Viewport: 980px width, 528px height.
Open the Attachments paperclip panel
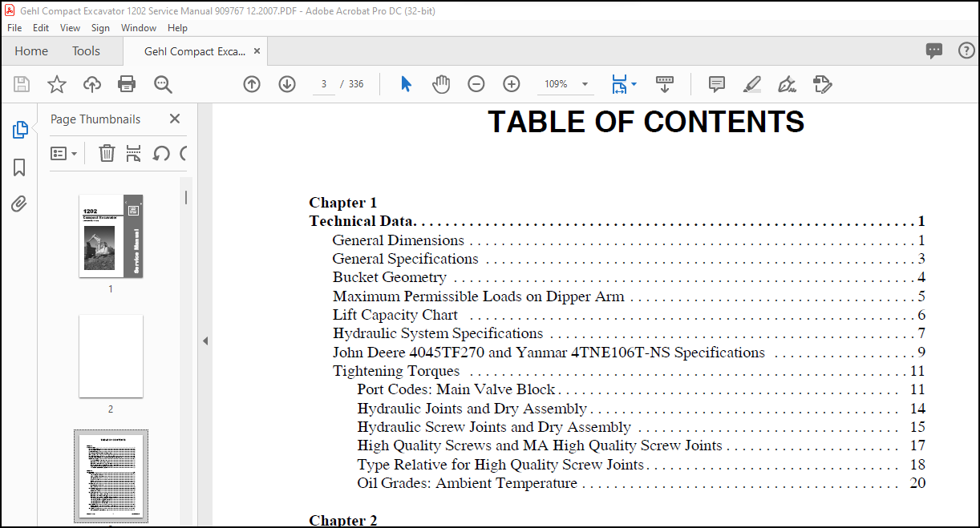tap(20, 204)
